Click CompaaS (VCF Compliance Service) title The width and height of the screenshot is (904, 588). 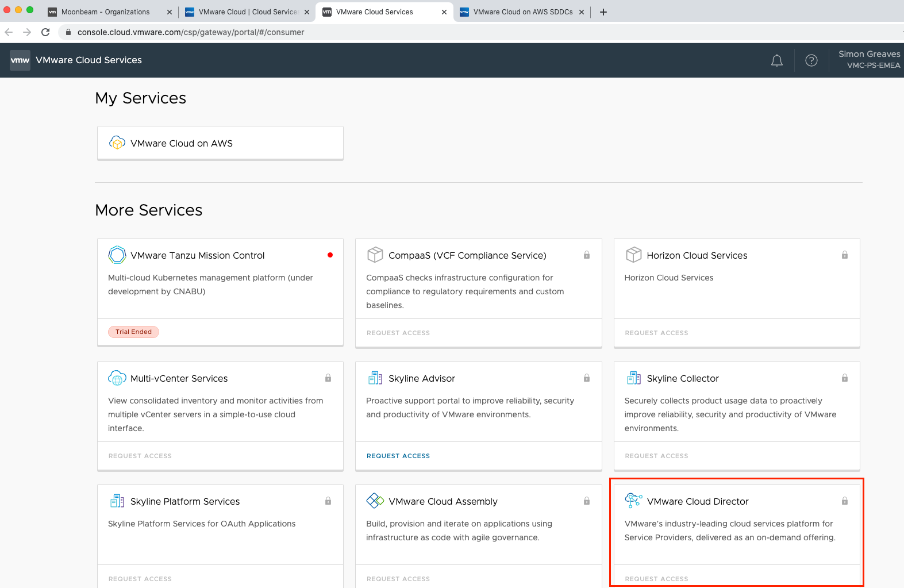[x=467, y=255]
